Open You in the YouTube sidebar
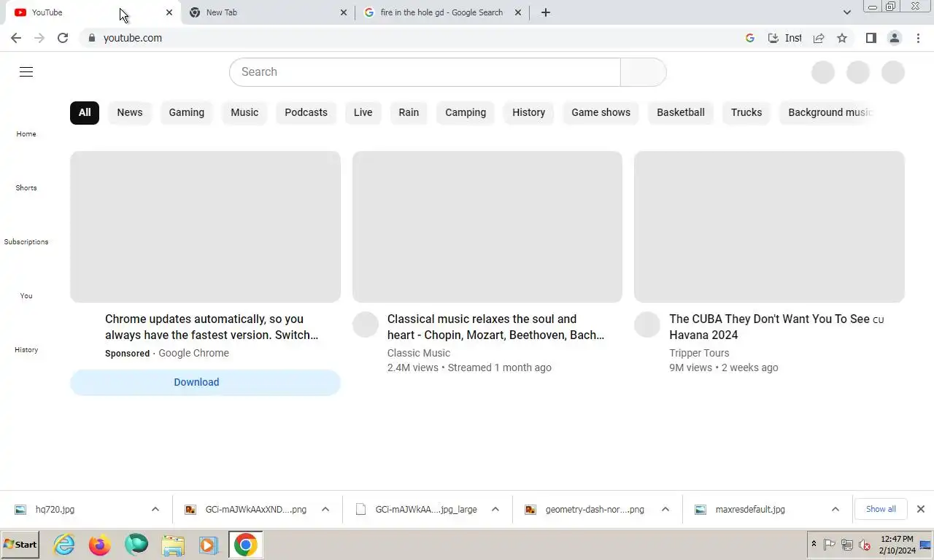 26,286
